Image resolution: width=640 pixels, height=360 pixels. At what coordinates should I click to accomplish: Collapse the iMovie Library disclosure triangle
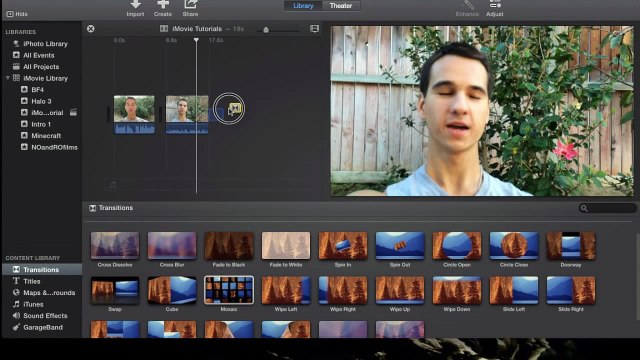tap(7, 78)
